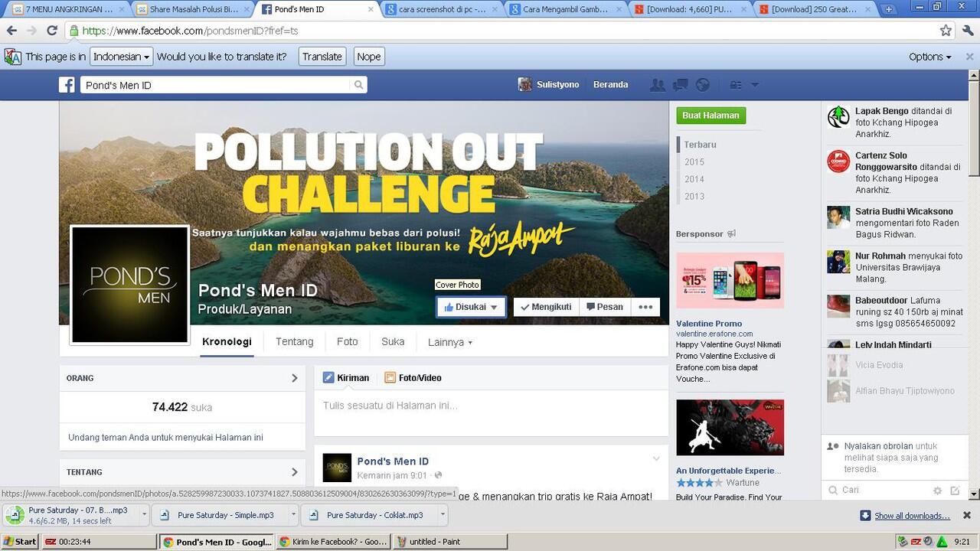Click the Translate button
Screen dimensions: 980x551
tap(322, 57)
